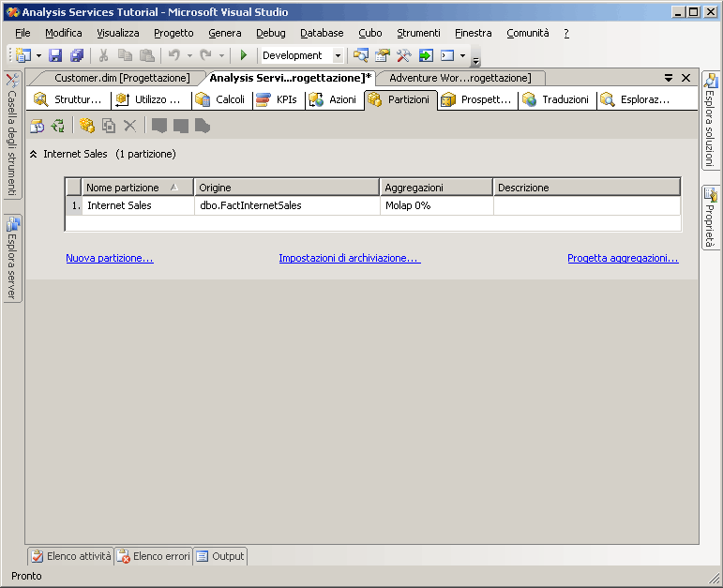Open the Esplora server side panel

12,258
